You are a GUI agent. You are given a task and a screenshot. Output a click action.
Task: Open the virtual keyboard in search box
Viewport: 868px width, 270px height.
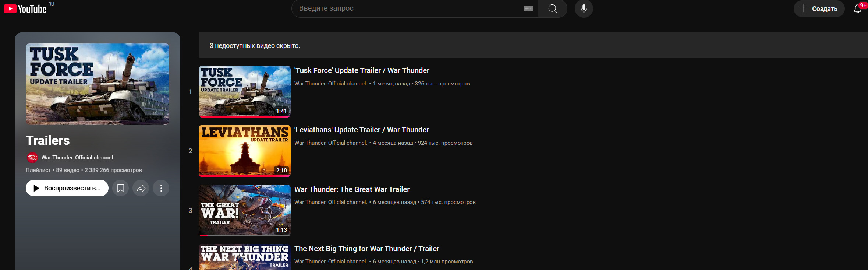point(528,8)
